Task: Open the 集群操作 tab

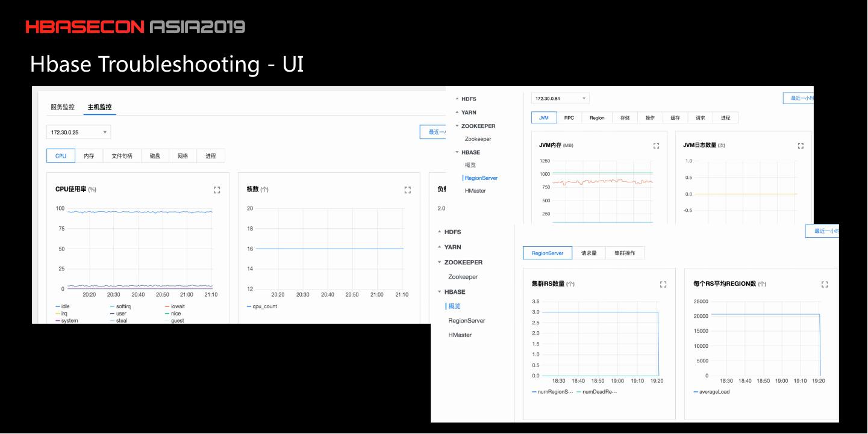Action: pos(625,253)
